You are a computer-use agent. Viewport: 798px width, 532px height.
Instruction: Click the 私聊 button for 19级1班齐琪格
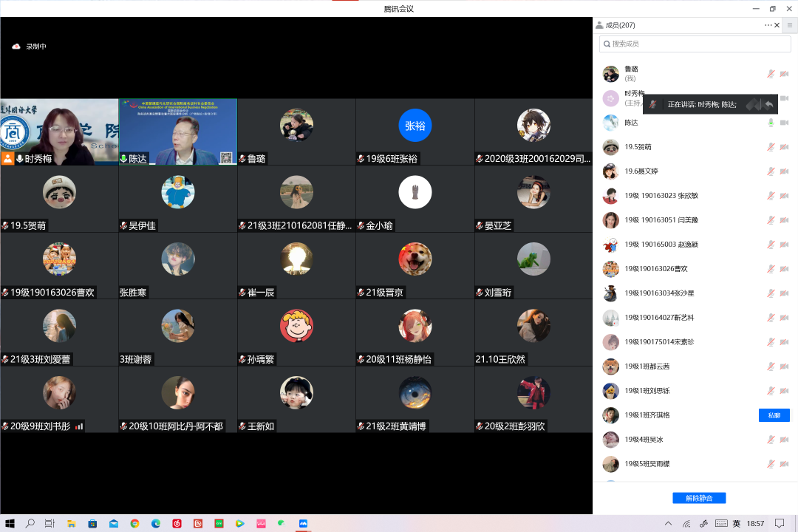click(774, 415)
